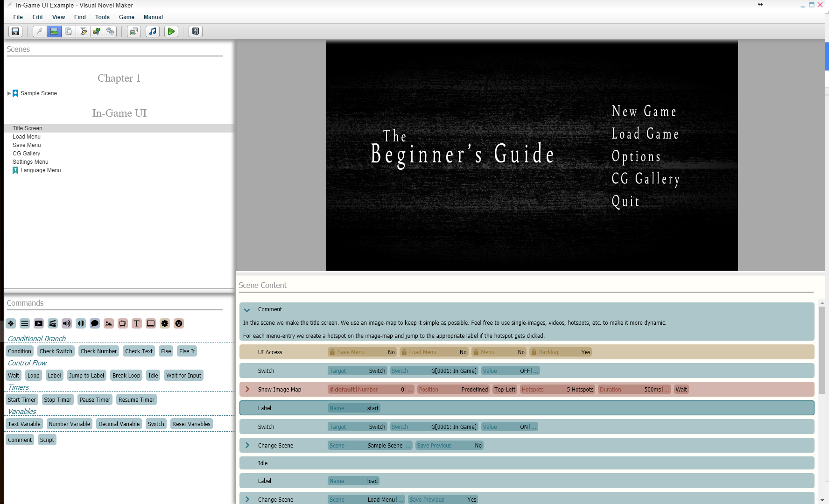
Task: Toggle Save Previous on Sample Scene command
Action: (x=450, y=446)
